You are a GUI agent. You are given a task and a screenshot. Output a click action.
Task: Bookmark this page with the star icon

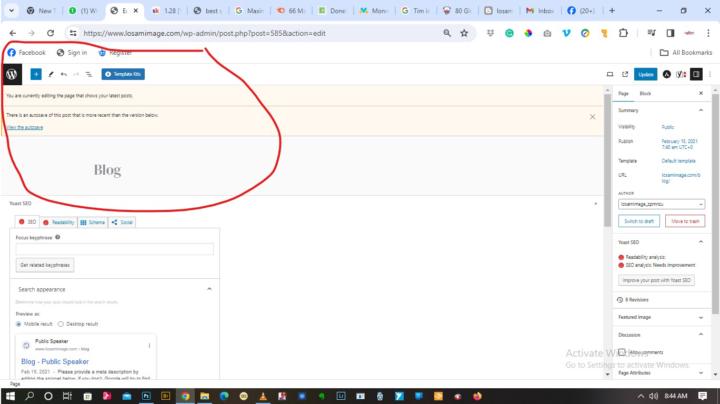464,33
